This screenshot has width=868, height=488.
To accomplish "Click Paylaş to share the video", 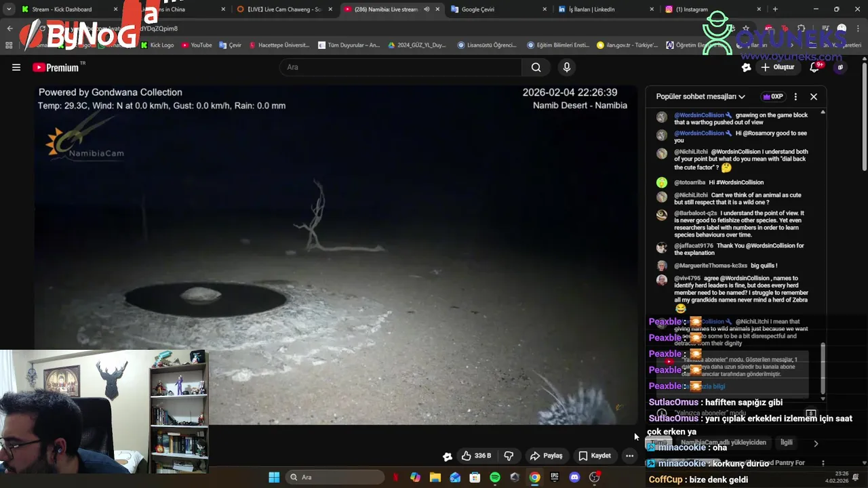I will 546,455.
